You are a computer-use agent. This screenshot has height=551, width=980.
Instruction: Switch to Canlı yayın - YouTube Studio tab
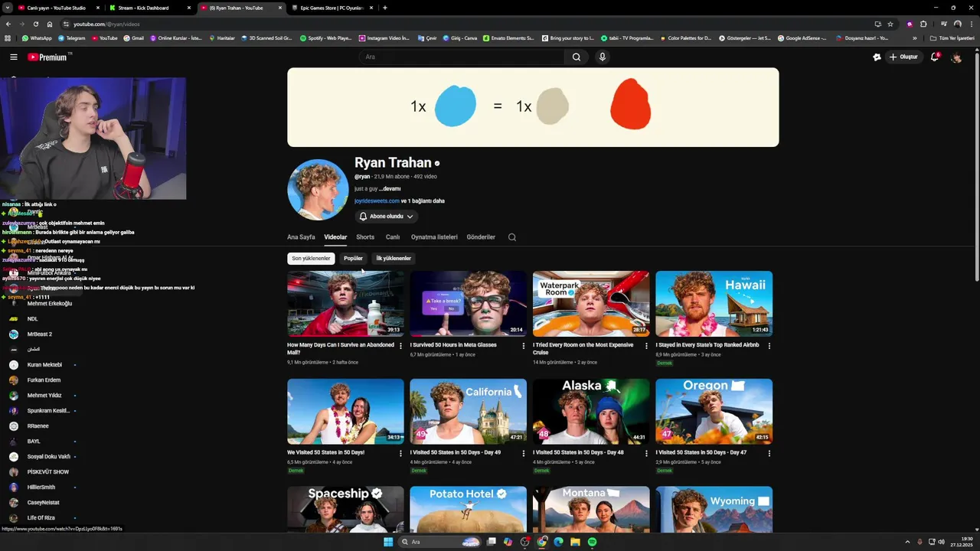[x=57, y=8]
